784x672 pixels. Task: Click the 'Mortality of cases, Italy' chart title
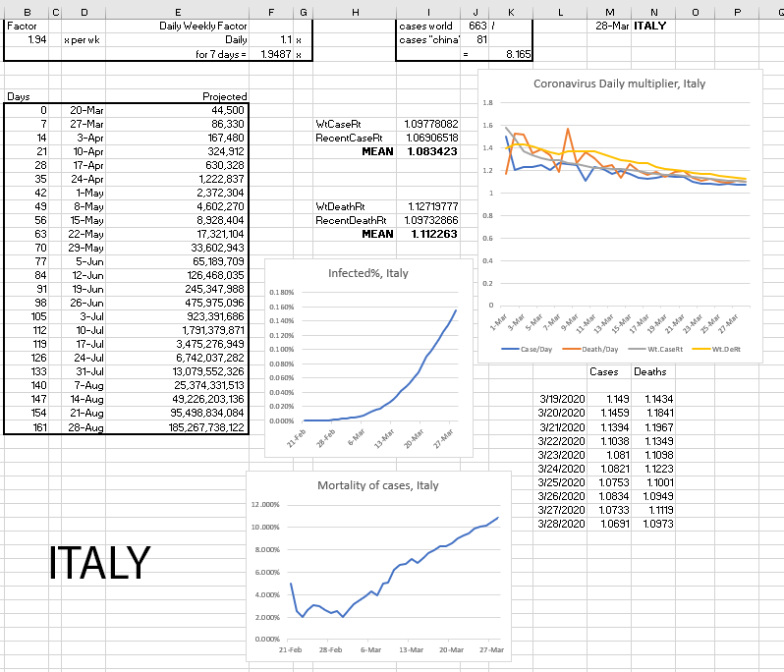pyautogui.click(x=378, y=485)
